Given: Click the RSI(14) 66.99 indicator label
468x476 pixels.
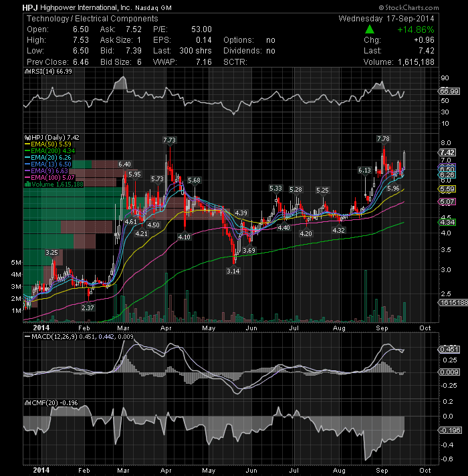Looking at the screenshot, I should coord(51,72).
